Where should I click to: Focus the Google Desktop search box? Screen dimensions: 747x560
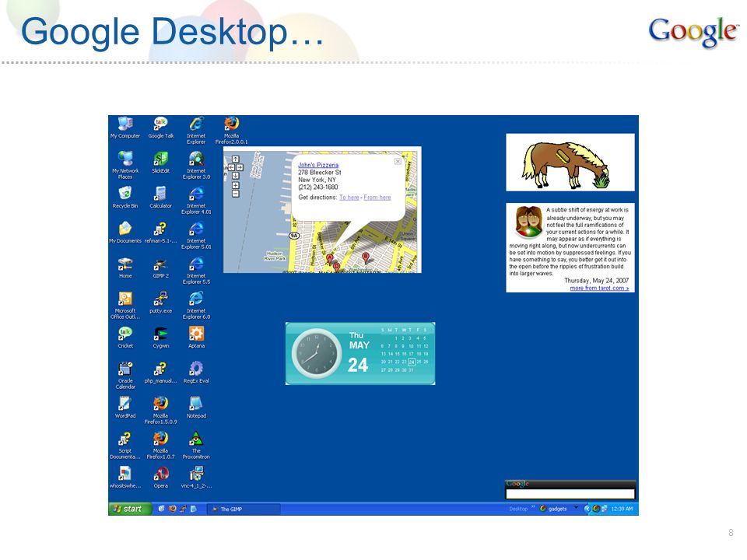click(x=570, y=494)
